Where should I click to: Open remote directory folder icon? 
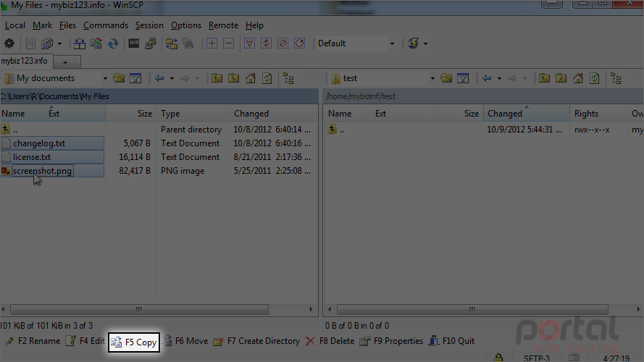pyautogui.click(x=446, y=78)
